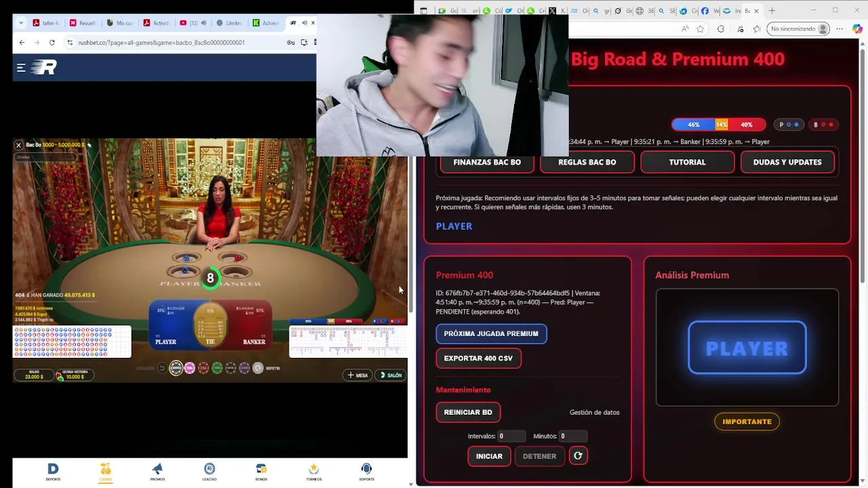Click the Rushbet R logo
This screenshot has height=488, width=868.
point(45,67)
